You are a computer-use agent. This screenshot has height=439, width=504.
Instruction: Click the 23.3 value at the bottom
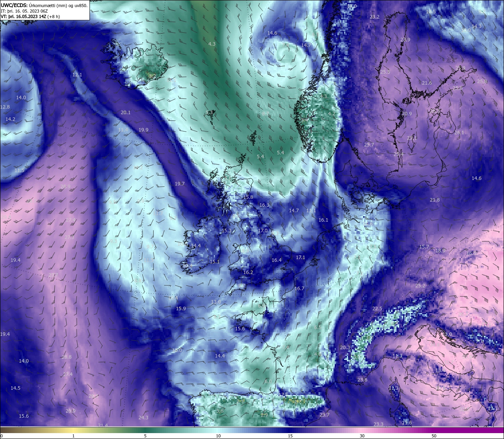tap(378, 424)
